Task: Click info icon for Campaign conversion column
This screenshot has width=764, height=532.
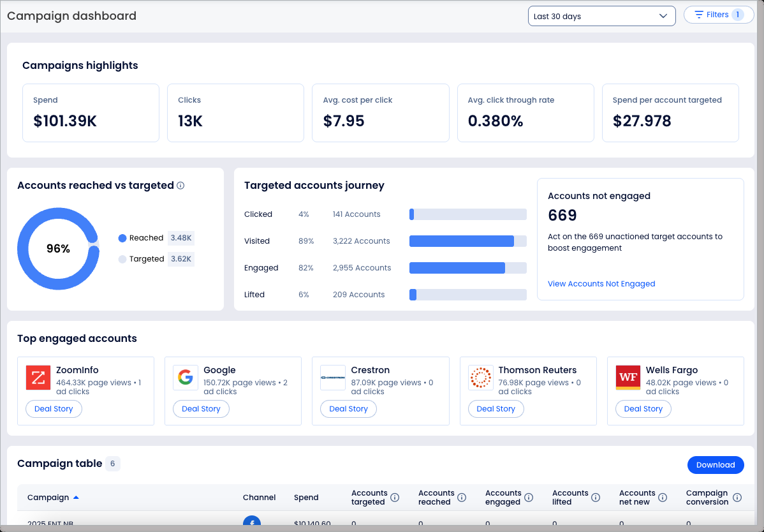Action: 737,498
